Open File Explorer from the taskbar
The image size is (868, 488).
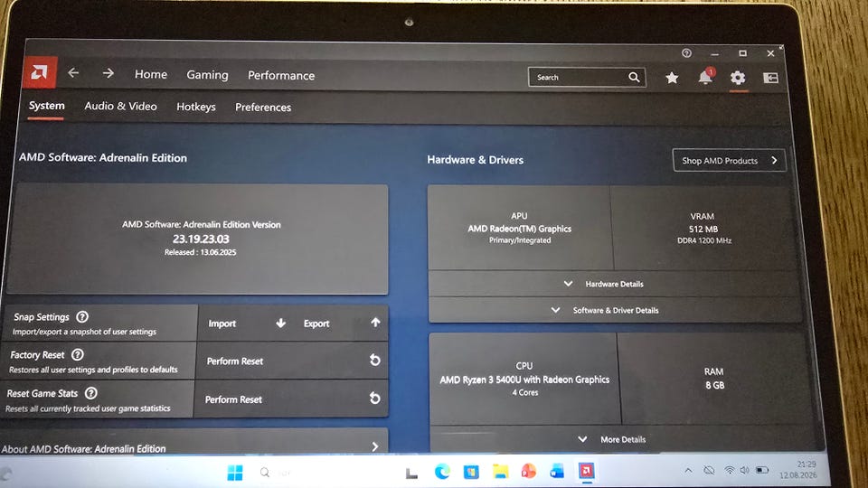coord(500,472)
